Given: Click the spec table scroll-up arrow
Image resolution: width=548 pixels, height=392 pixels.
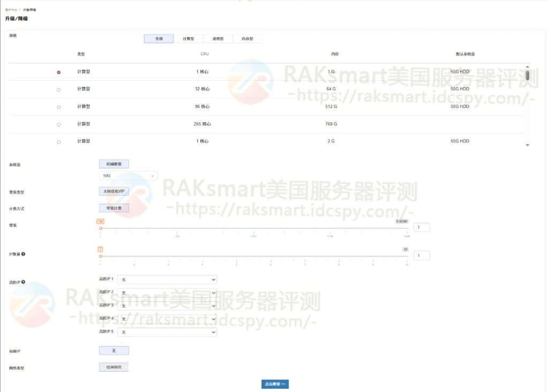Looking at the screenshot, I should [527, 67].
